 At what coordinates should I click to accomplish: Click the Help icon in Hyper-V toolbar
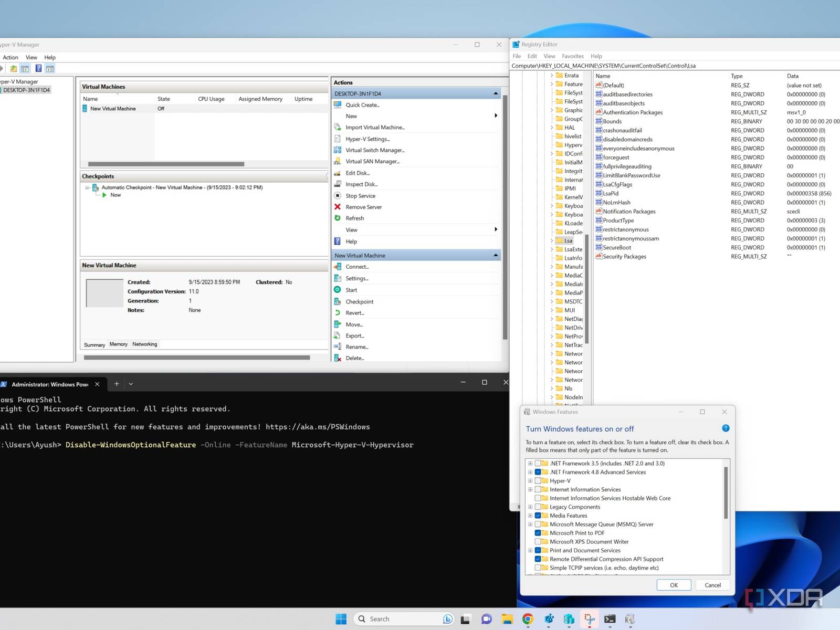coord(38,68)
